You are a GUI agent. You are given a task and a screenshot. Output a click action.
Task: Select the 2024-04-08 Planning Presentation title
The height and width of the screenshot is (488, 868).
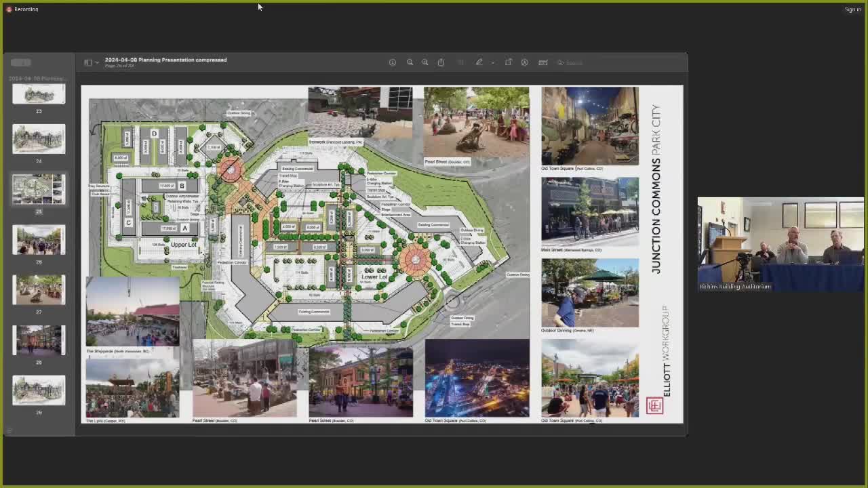click(166, 60)
